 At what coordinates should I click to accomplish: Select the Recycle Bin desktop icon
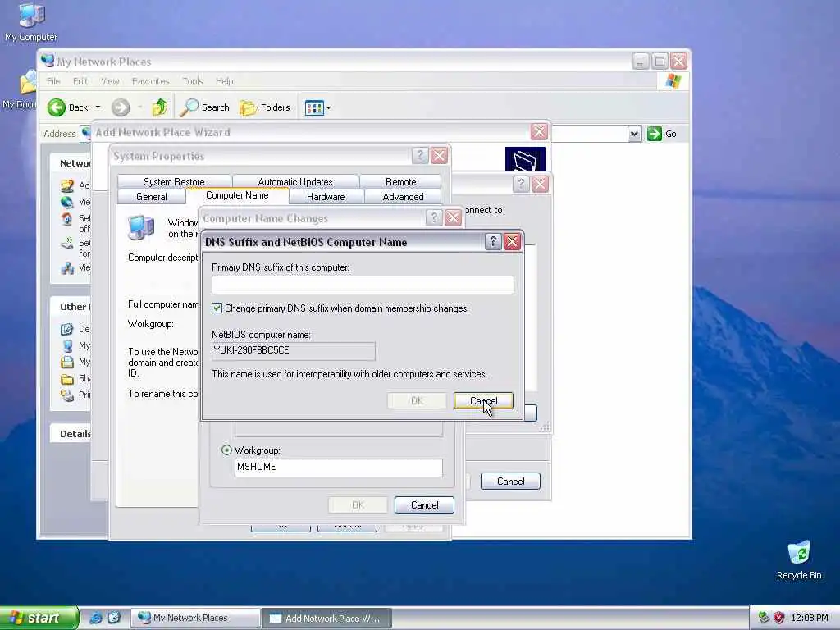point(799,560)
